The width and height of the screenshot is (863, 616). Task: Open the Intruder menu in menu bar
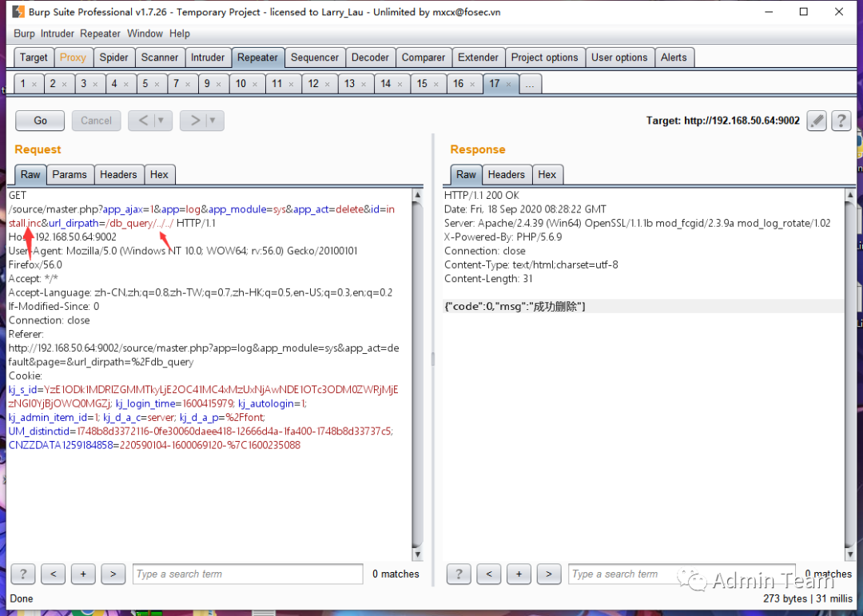click(x=58, y=34)
